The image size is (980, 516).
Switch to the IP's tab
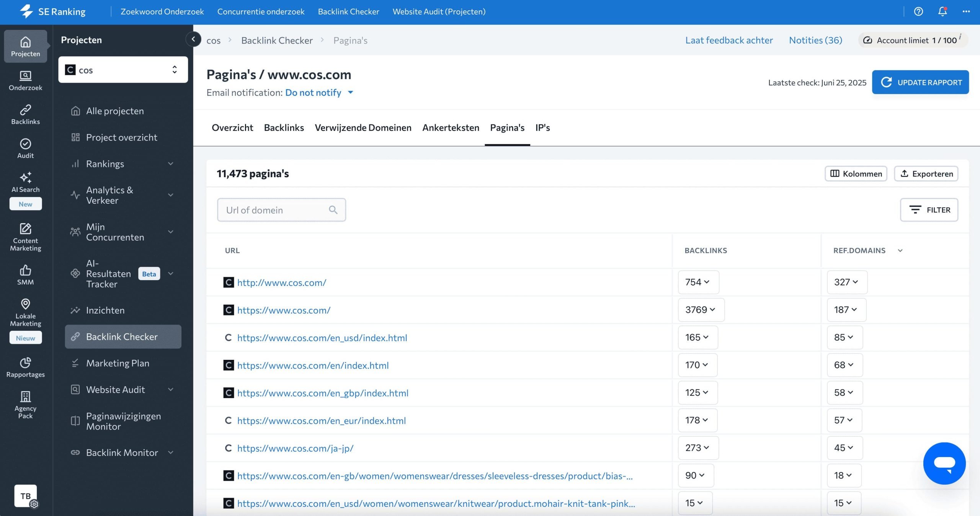tap(542, 127)
